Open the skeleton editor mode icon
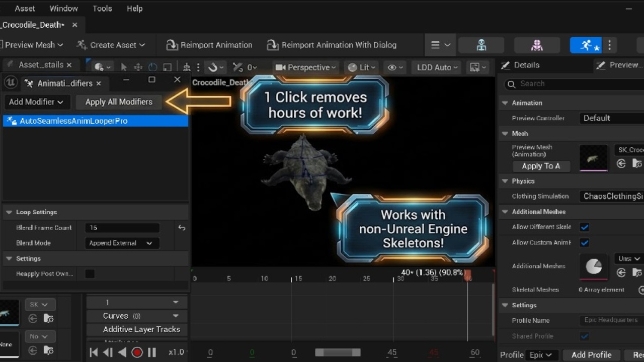This screenshot has height=362, width=644. (x=481, y=45)
